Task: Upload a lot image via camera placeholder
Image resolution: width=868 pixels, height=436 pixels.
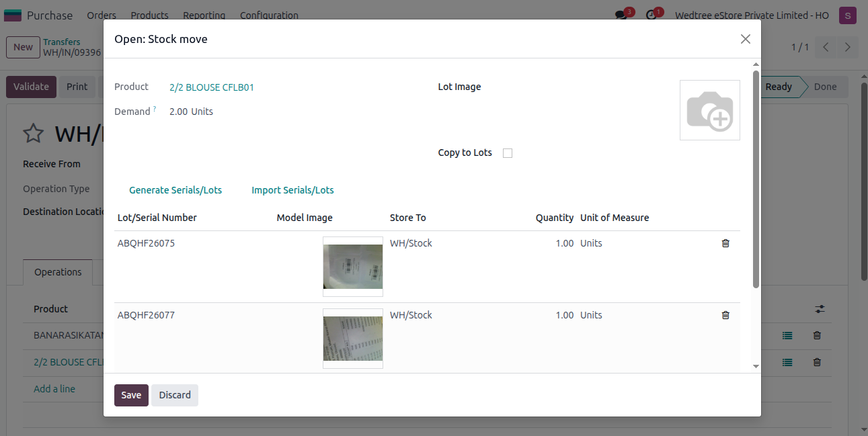Action: pyautogui.click(x=709, y=110)
